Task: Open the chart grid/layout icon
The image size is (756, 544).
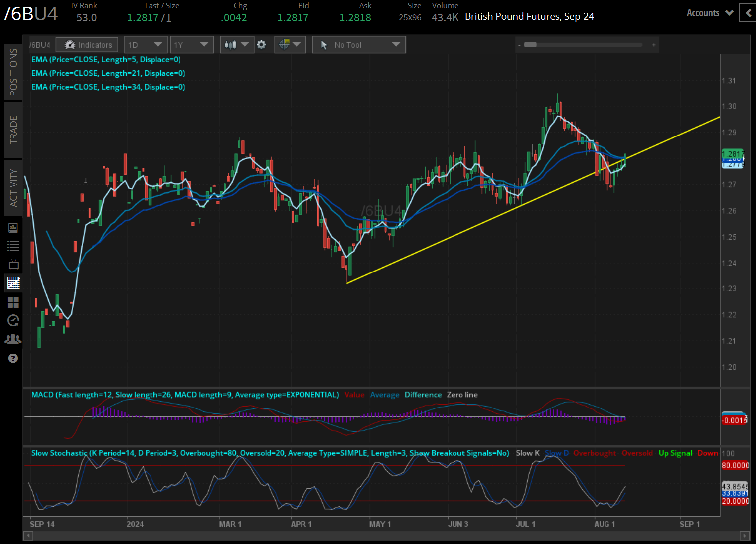Action: pos(13,302)
